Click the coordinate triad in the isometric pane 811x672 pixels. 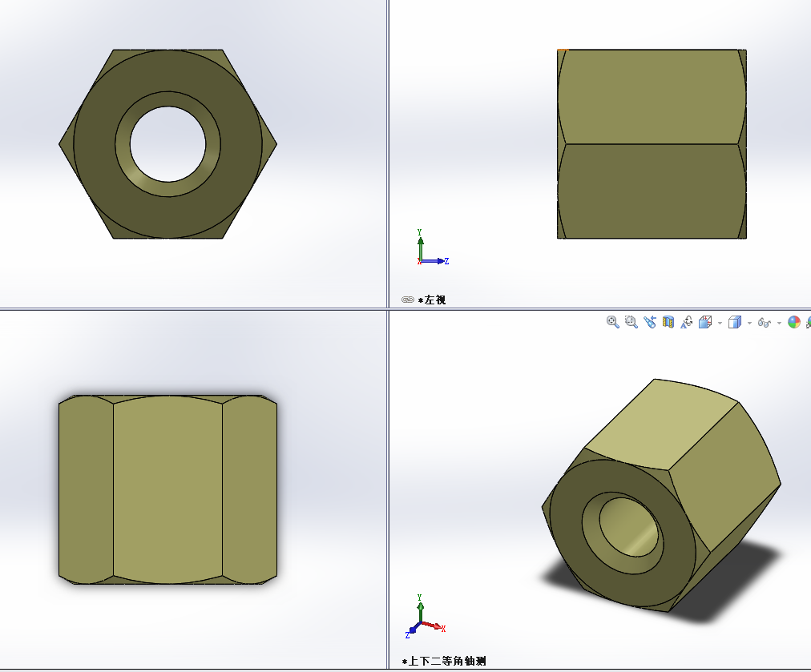coord(426,616)
